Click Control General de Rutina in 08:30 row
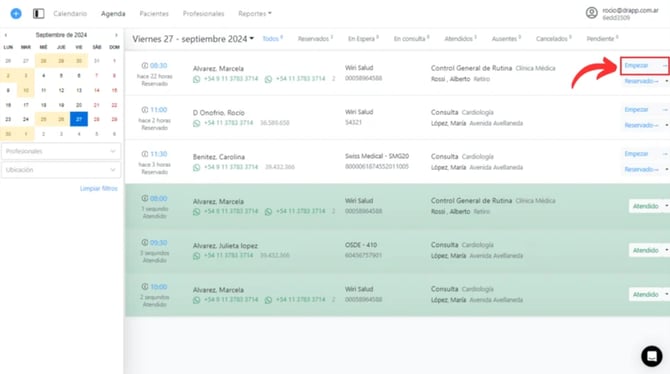The image size is (670, 374). (x=471, y=68)
